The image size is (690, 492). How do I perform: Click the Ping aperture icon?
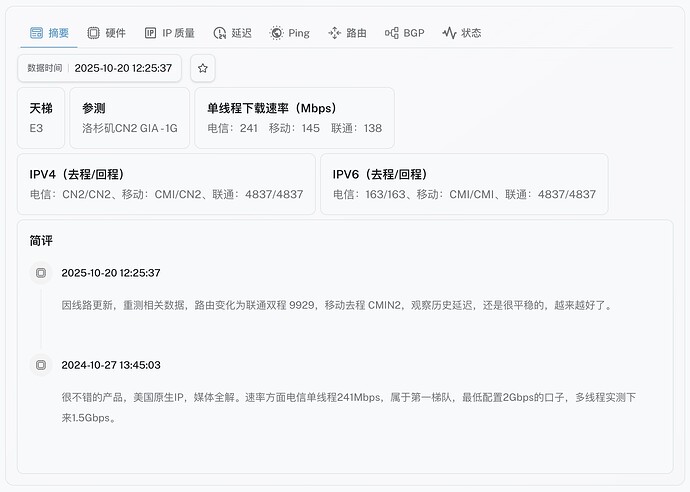(x=276, y=33)
